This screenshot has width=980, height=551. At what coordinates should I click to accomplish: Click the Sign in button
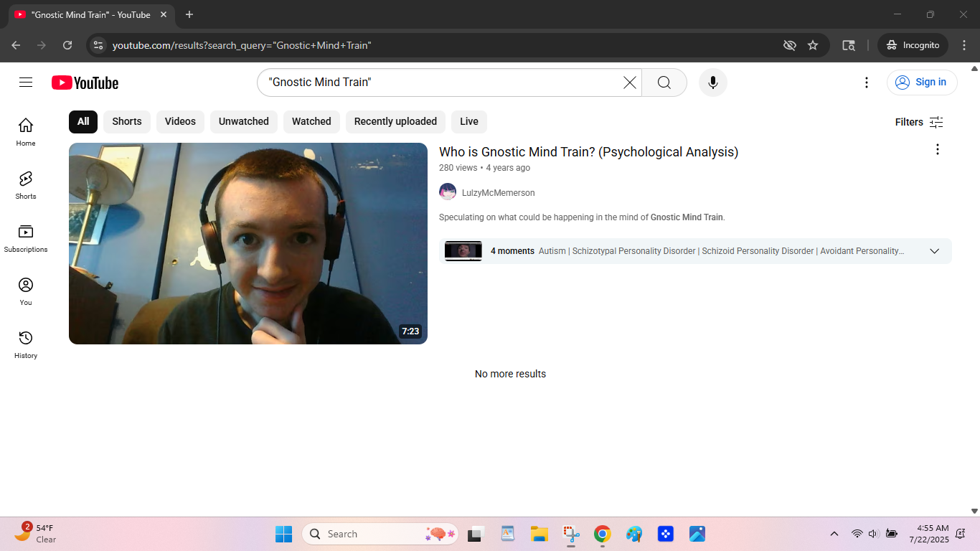click(x=922, y=83)
